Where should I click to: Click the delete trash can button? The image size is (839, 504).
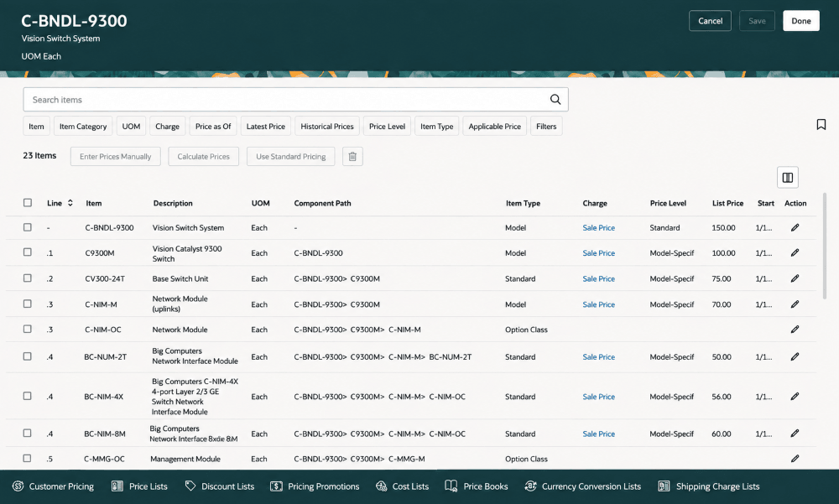[352, 157]
